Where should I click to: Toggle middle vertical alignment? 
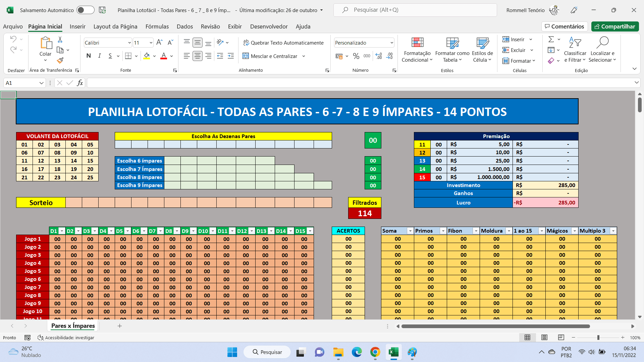[x=198, y=43]
